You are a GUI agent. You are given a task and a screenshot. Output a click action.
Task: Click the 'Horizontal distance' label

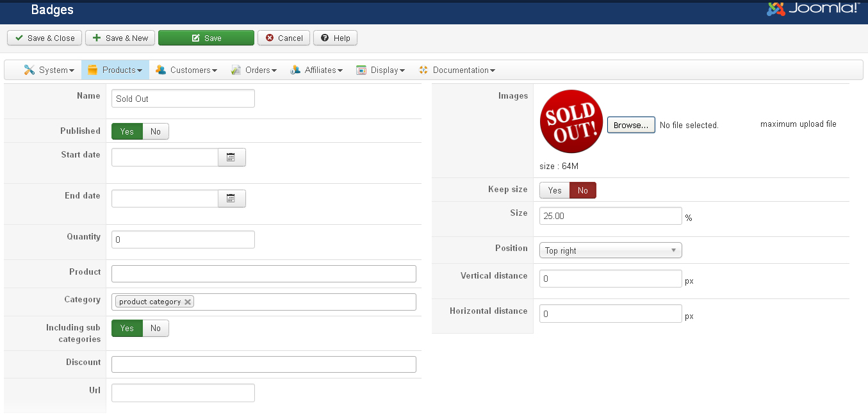coord(489,311)
